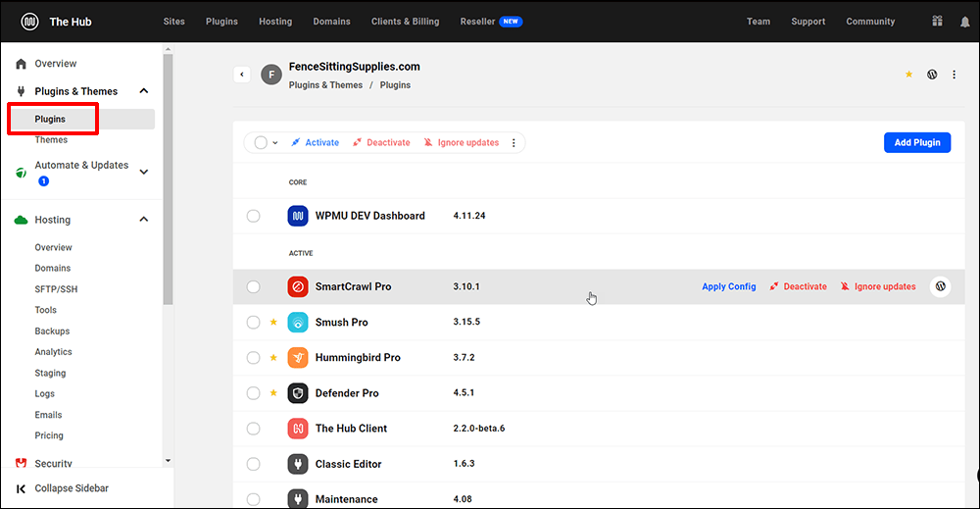This screenshot has width=980, height=509.
Task: Toggle the favorite star in site header
Action: [908, 75]
